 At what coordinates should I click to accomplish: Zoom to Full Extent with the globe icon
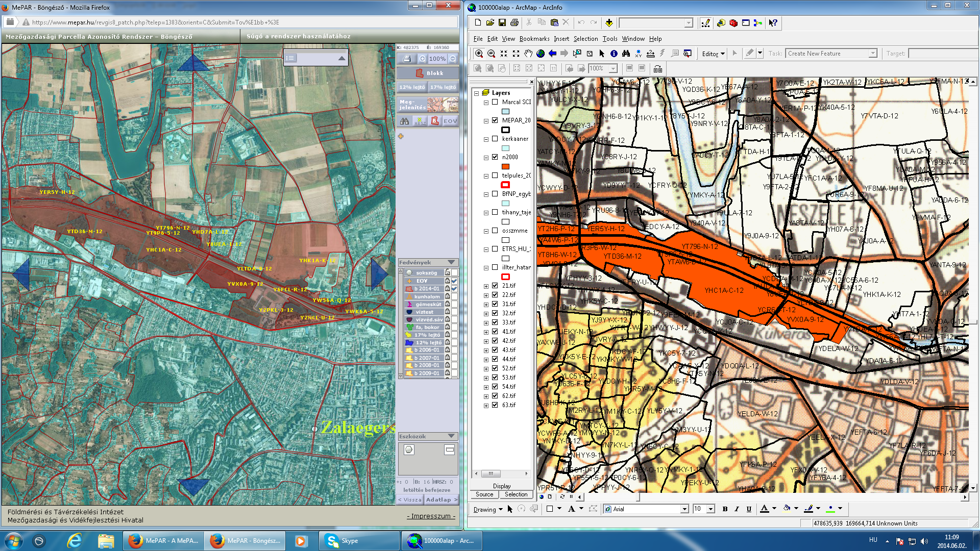(x=541, y=54)
